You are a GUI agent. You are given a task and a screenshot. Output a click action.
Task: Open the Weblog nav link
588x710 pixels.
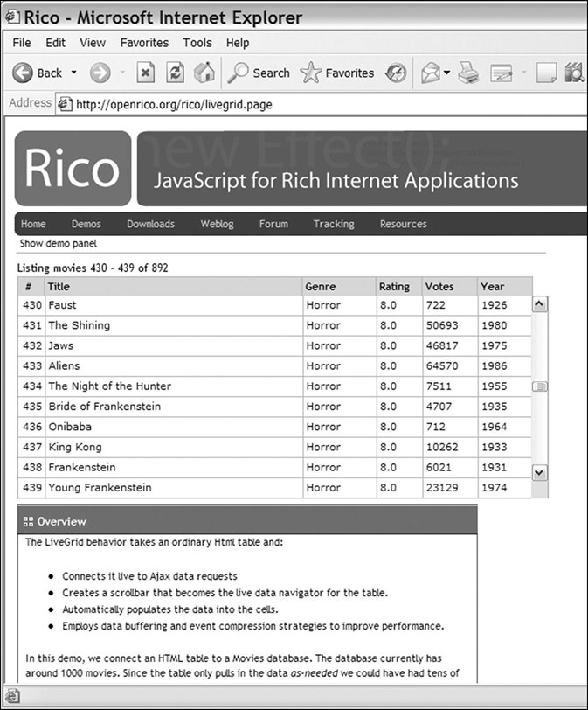(217, 224)
